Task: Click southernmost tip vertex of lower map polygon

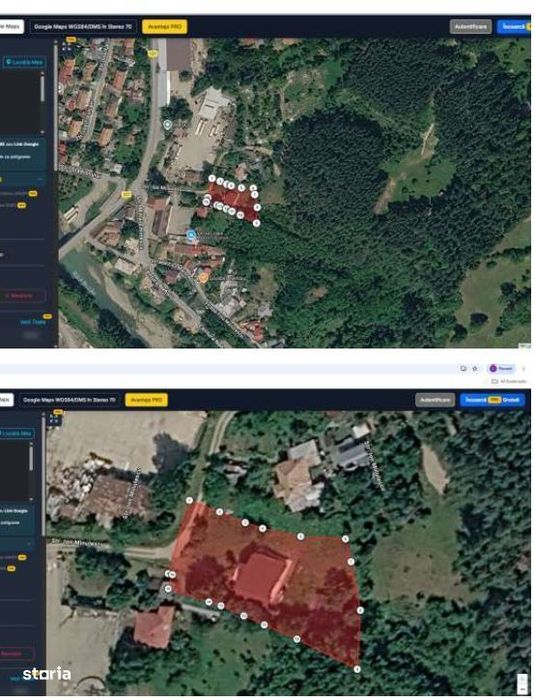Action: tap(357, 669)
